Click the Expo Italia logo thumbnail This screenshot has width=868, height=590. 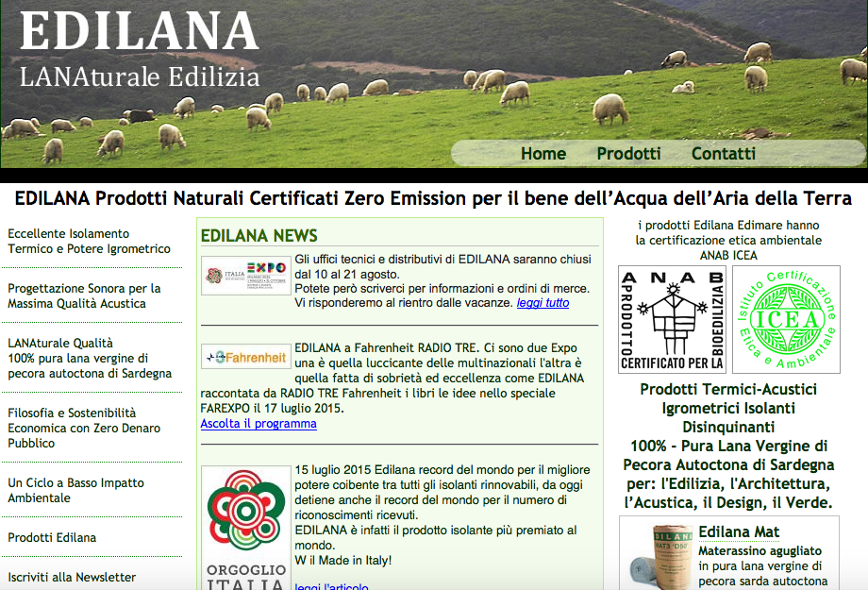tap(246, 276)
